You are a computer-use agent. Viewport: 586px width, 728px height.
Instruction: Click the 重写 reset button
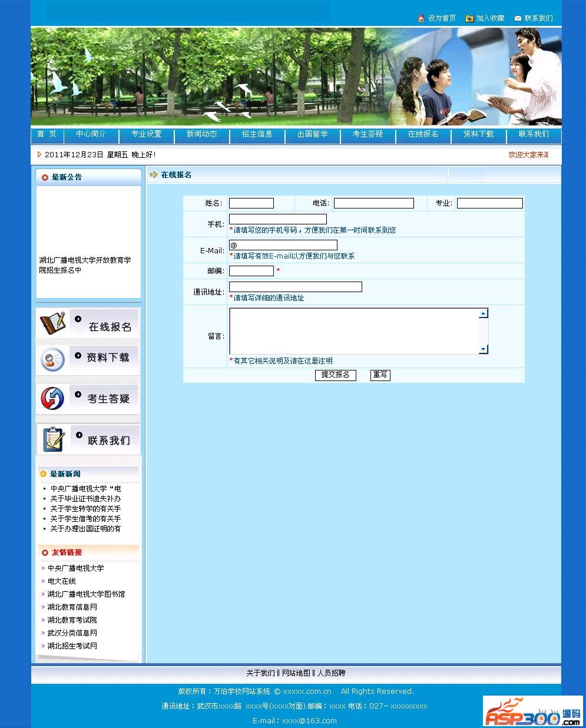[380, 375]
